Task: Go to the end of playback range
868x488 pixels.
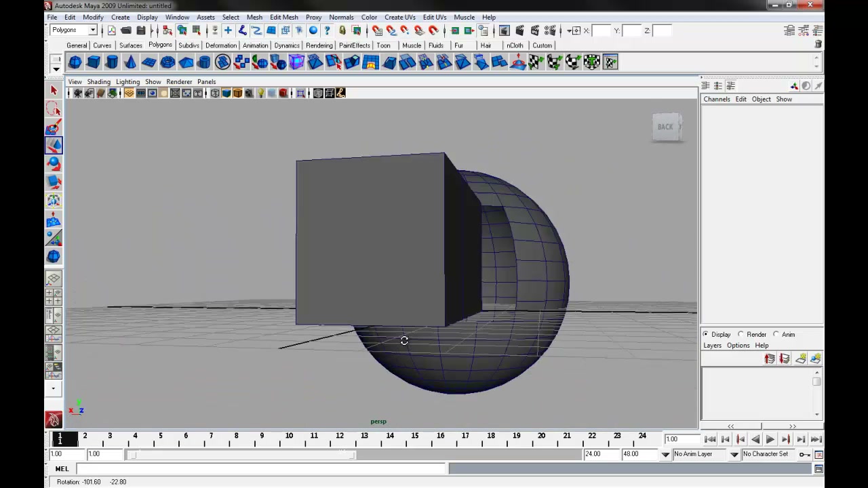Action: pos(816,439)
